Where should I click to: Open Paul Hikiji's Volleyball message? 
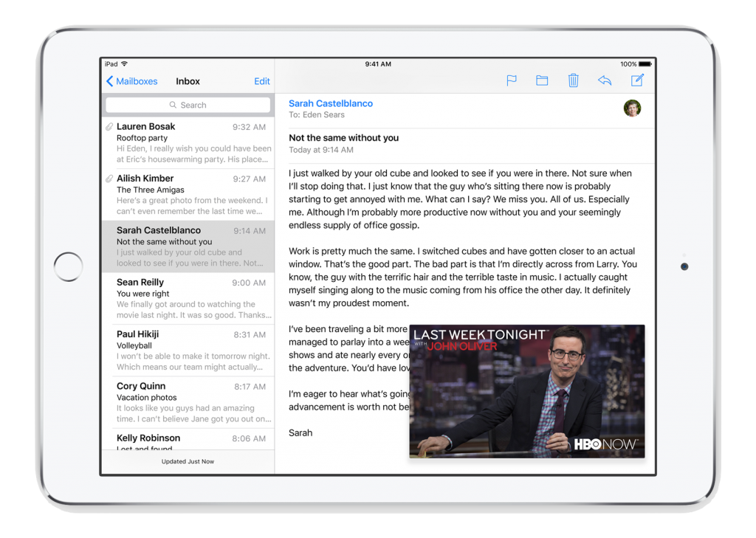tap(192, 350)
